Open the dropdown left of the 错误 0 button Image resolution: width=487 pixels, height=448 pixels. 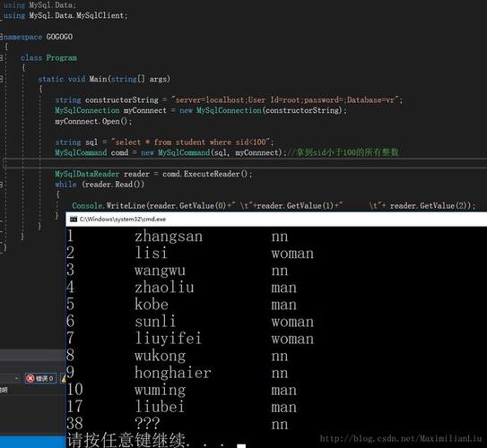click(16, 378)
